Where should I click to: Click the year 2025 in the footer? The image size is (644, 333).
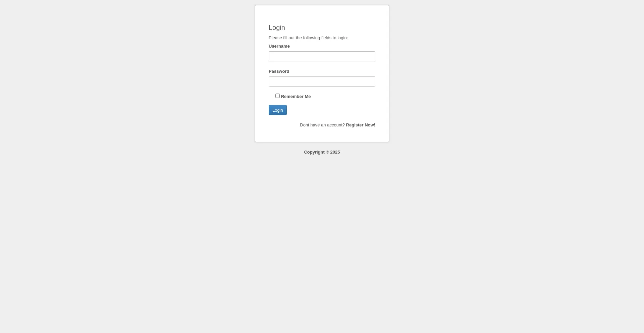335,152
